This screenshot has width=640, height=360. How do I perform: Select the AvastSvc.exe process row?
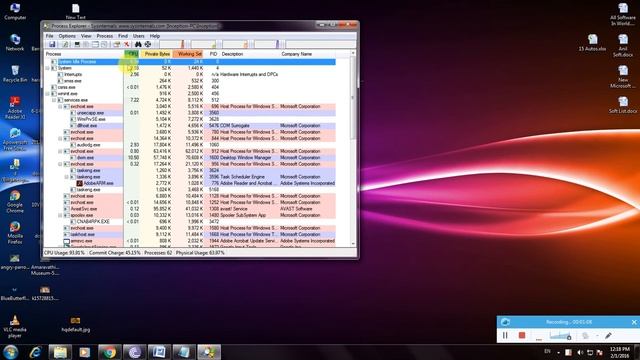(190, 209)
